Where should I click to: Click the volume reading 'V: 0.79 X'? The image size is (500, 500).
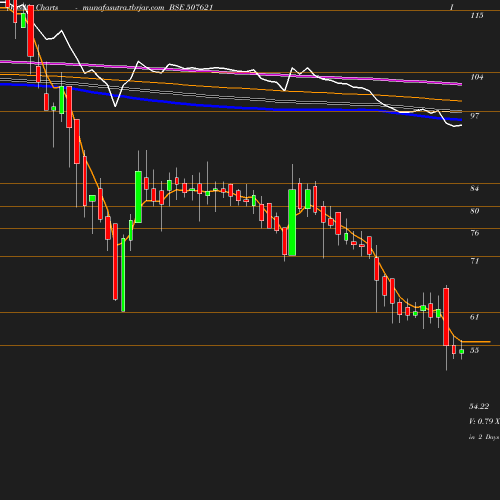tap(484, 421)
